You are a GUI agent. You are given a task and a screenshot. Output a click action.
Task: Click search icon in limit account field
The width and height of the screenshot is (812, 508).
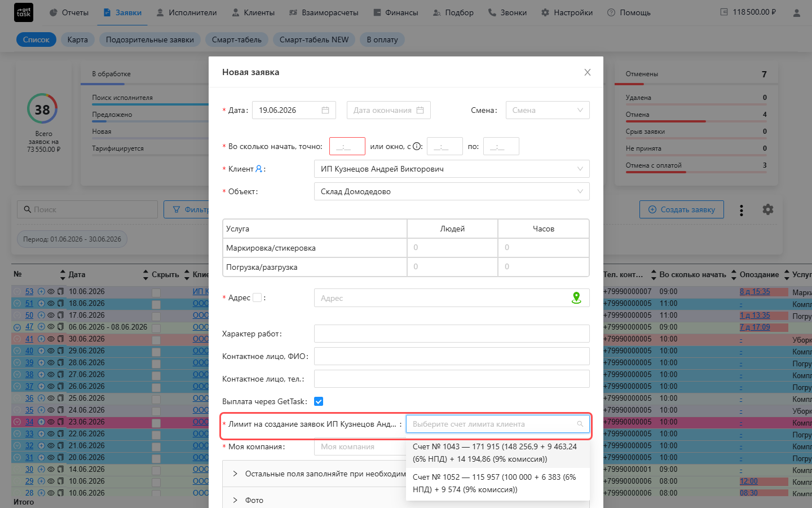click(x=580, y=424)
